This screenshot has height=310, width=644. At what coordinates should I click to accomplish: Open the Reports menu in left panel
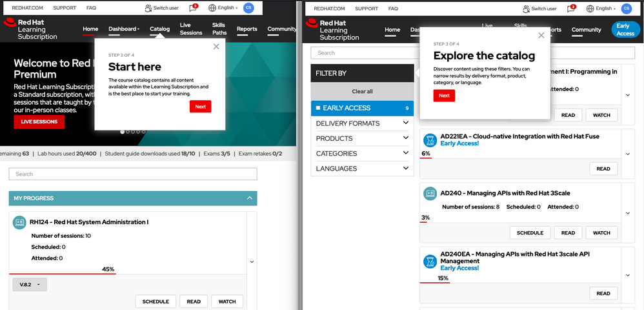pyautogui.click(x=247, y=29)
